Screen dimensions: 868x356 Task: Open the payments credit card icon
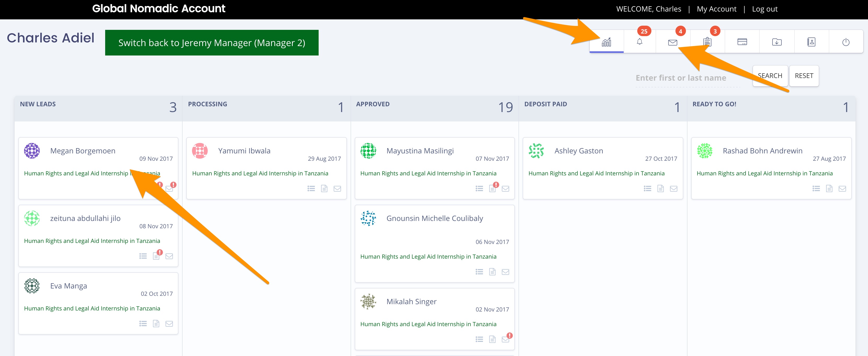[742, 42]
